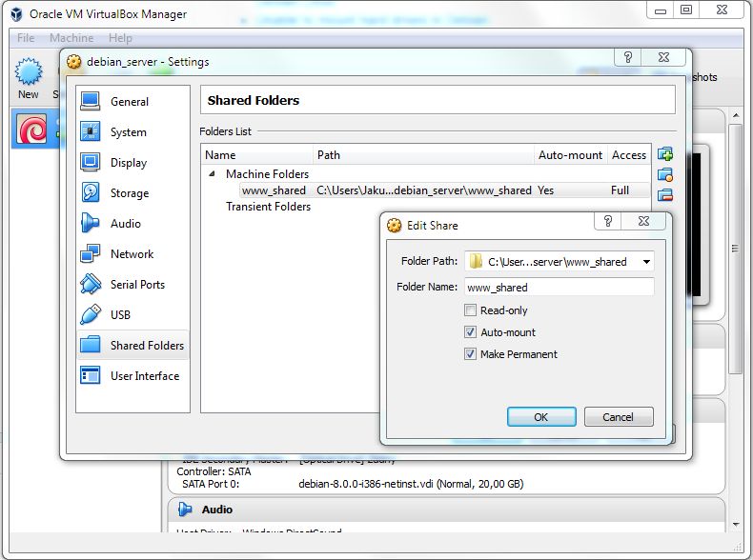Image resolution: width=753 pixels, height=560 pixels.
Task: Click the Controller: SATA text
Action: click(x=214, y=471)
